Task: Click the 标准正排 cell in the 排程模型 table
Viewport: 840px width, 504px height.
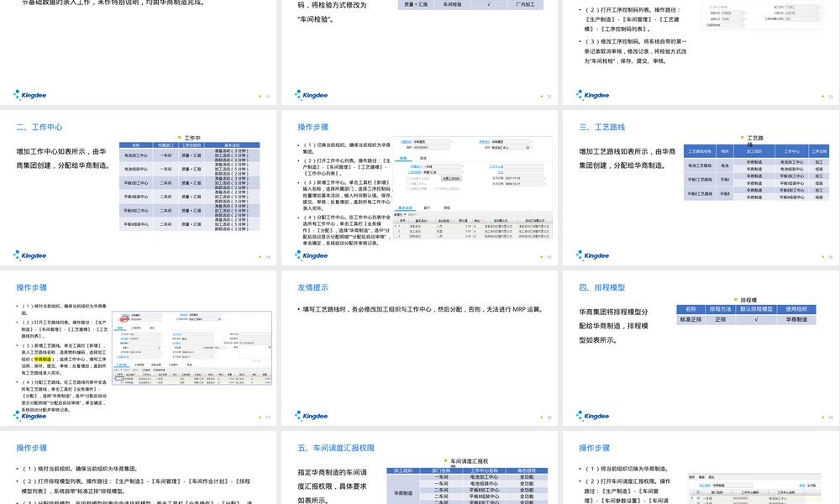Action: (690, 319)
